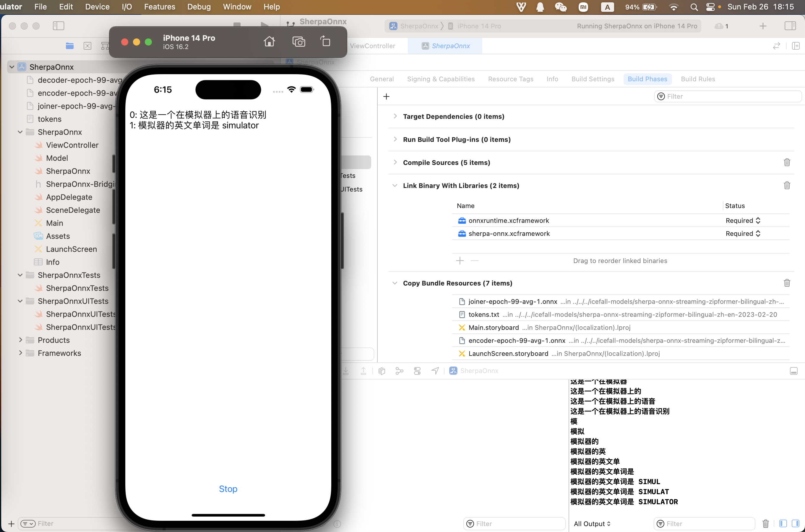Screen dimensions: 805x532
Task: Toggle variables view pane in debug area
Action: [x=783, y=523]
